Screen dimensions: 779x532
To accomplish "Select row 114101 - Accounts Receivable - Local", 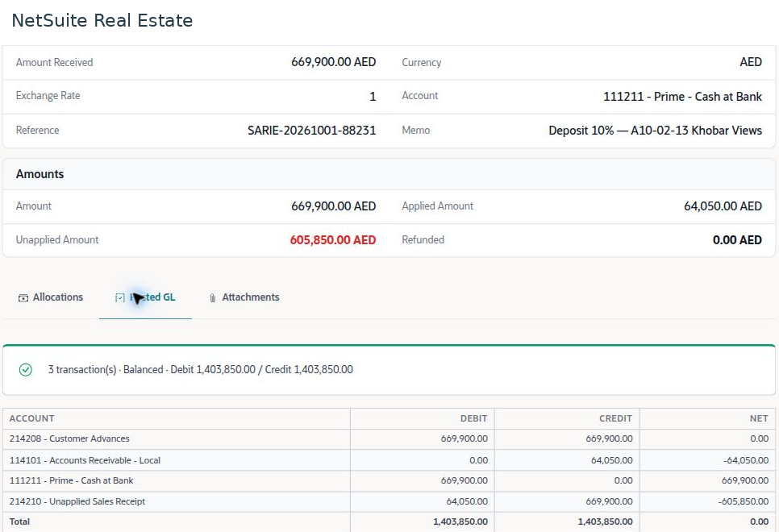I will pos(389,460).
